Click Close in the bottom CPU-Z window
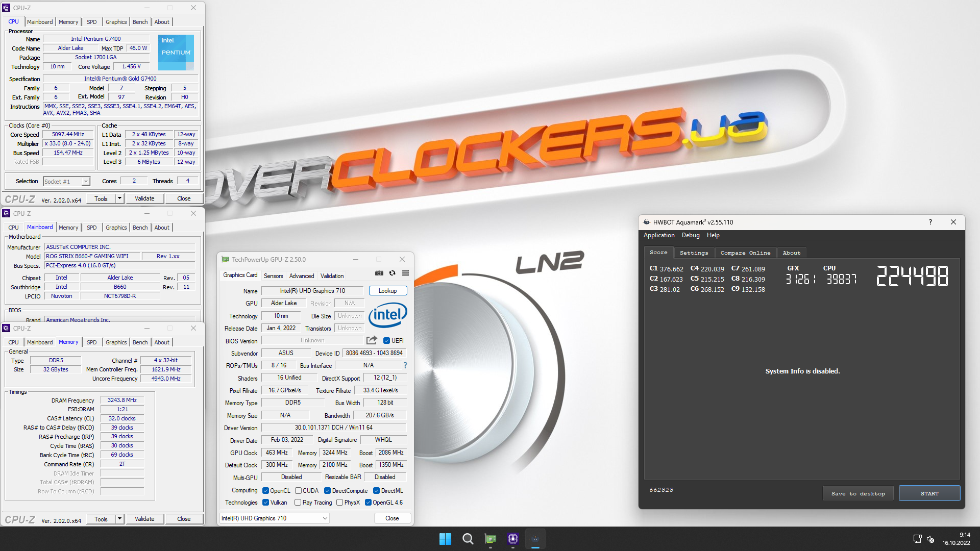Screen dimensions: 980x551 tap(184, 519)
